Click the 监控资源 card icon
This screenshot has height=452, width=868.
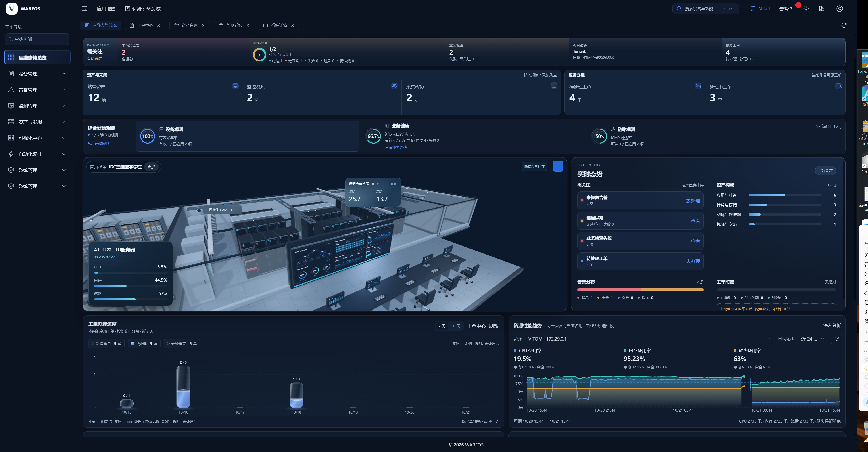394,86
